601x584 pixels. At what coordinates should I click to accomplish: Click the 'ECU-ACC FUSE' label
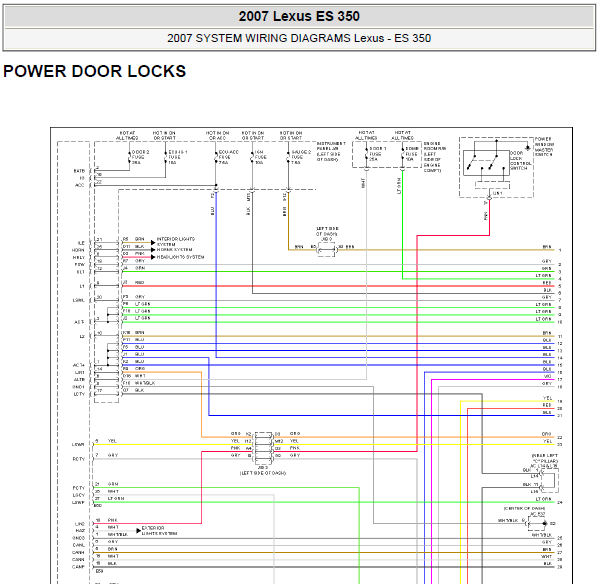tap(228, 157)
